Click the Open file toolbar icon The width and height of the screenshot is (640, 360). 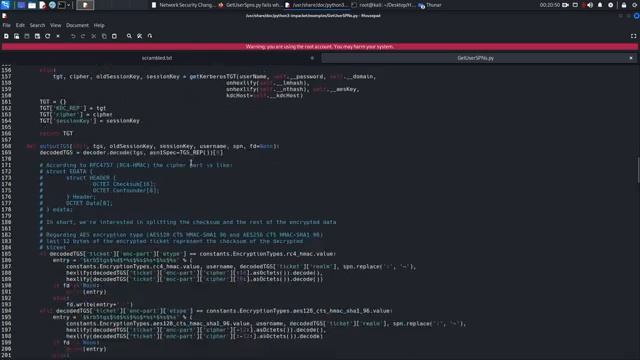[x=16, y=36]
